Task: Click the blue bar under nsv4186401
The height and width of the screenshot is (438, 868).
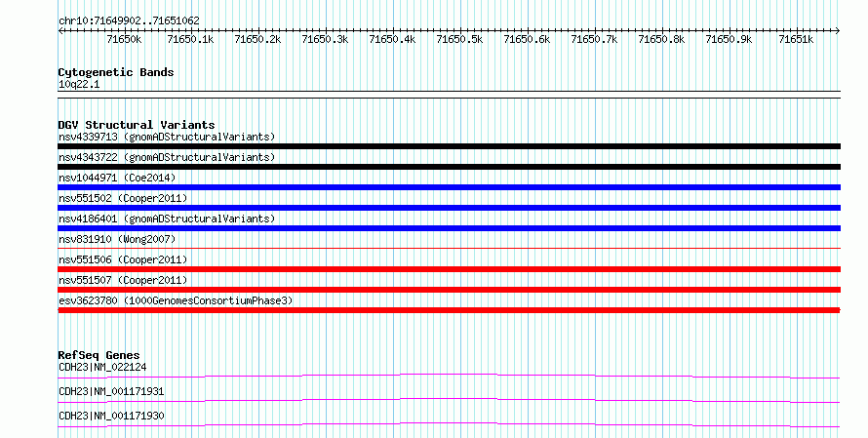Action: point(449,228)
